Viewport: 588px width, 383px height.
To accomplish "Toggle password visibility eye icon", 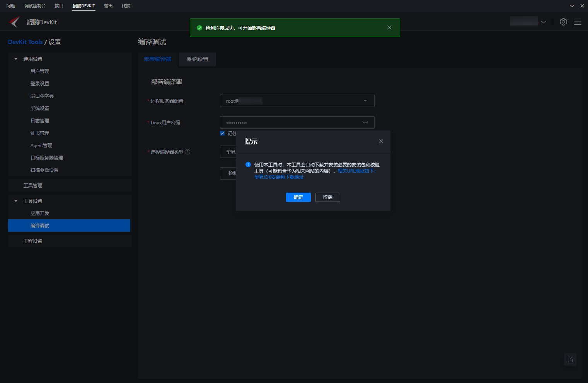I will pyautogui.click(x=365, y=122).
